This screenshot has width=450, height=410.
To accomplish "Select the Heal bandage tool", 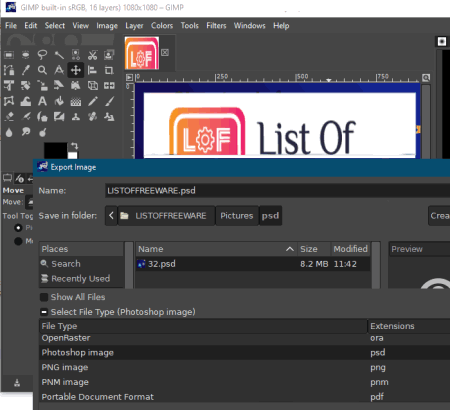I will pyautogui.click(x=92, y=117).
